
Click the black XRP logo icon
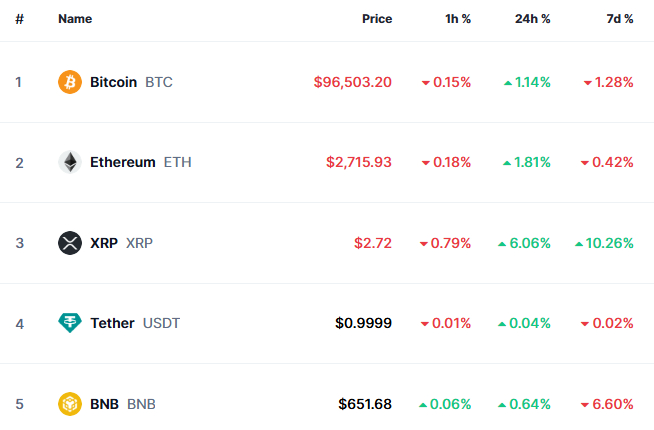pyautogui.click(x=70, y=243)
